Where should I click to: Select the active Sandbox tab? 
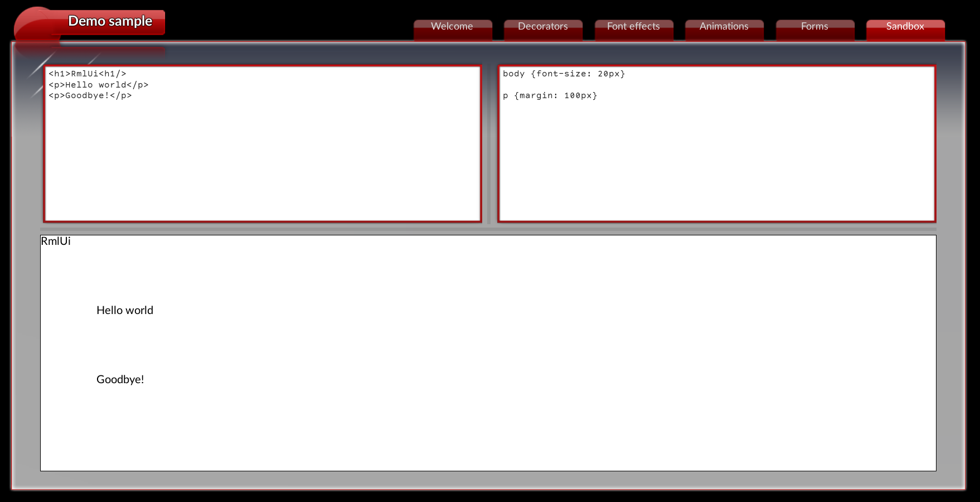coord(905,26)
